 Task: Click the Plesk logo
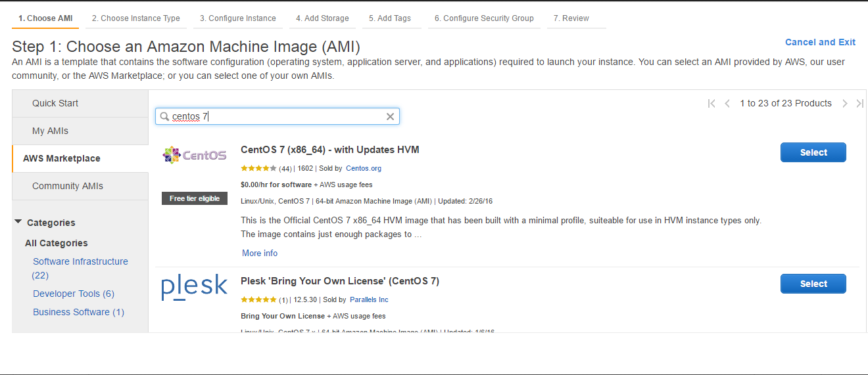194,288
